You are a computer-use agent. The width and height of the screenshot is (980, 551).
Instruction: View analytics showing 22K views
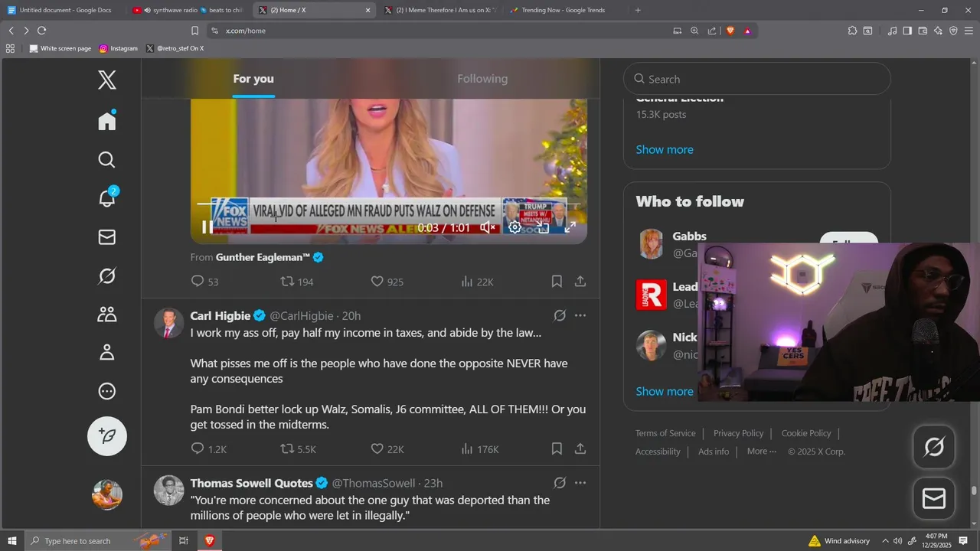[477, 282]
